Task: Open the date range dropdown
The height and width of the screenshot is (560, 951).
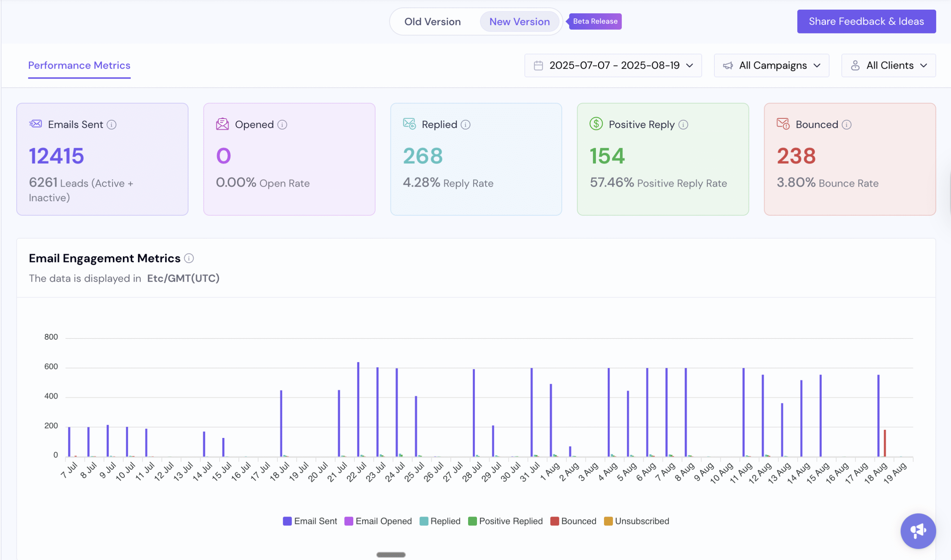Action: click(613, 66)
